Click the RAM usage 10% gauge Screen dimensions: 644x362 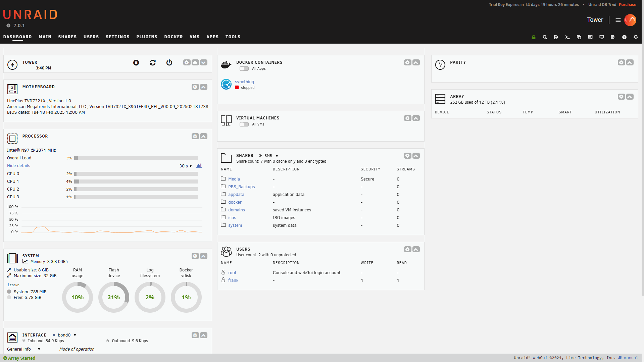(x=78, y=297)
